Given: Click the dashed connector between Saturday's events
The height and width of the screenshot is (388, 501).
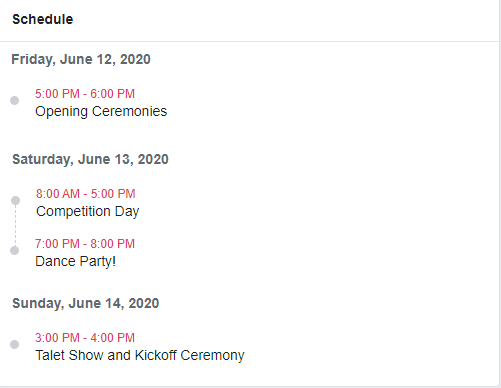Looking at the screenshot, I should pyautogui.click(x=15, y=226).
